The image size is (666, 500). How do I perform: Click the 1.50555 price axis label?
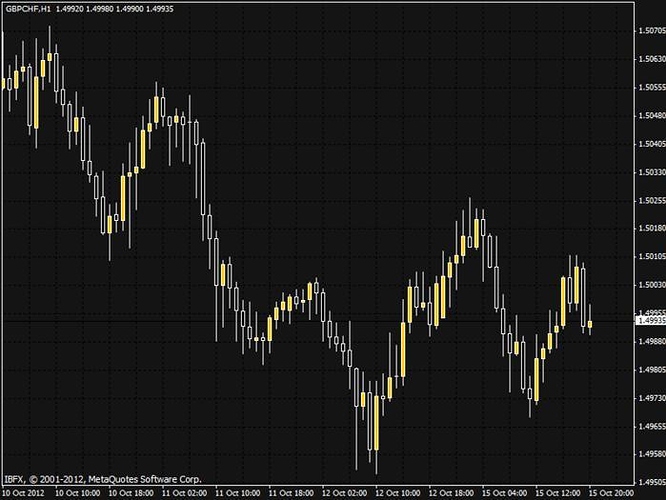652,87
